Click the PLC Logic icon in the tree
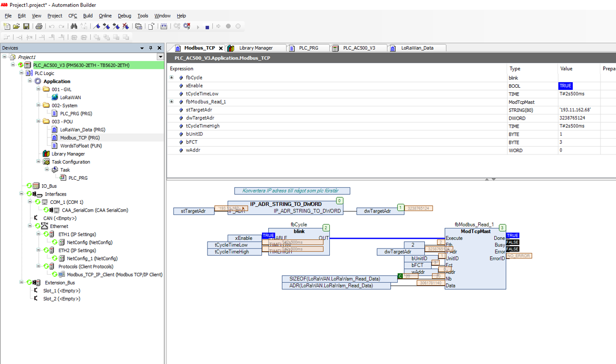Image resolution: width=616 pixels, height=364 pixels. (29, 73)
